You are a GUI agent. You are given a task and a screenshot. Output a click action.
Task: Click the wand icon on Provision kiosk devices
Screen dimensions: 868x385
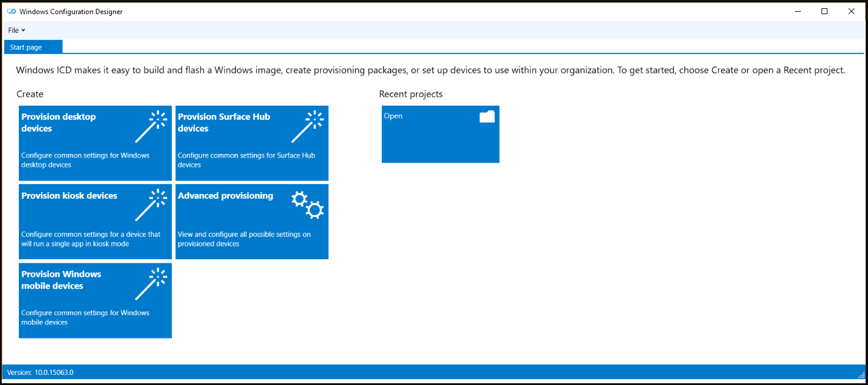pyautogui.click(x=151, y=205)
